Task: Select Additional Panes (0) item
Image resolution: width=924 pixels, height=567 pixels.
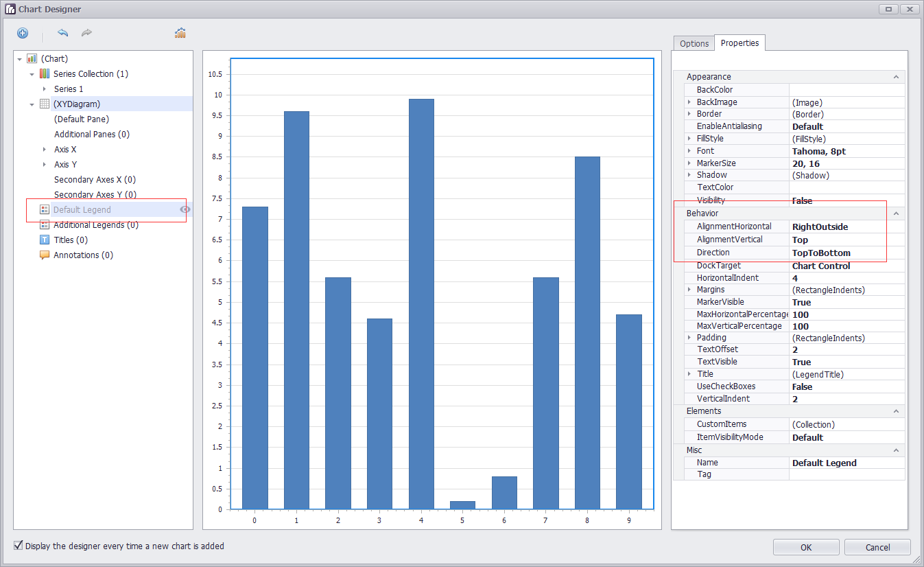Action: 92,135
